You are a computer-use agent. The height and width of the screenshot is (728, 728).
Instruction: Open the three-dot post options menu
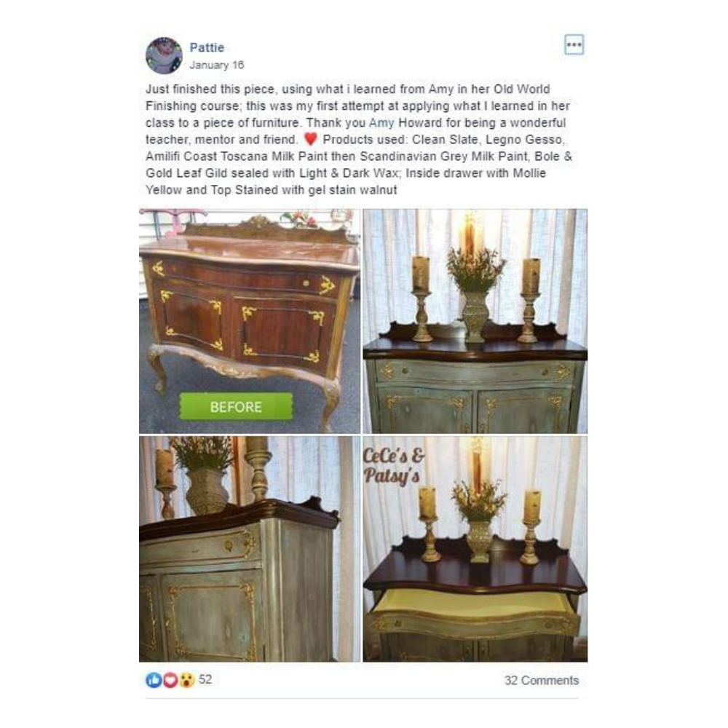(574, 45)
